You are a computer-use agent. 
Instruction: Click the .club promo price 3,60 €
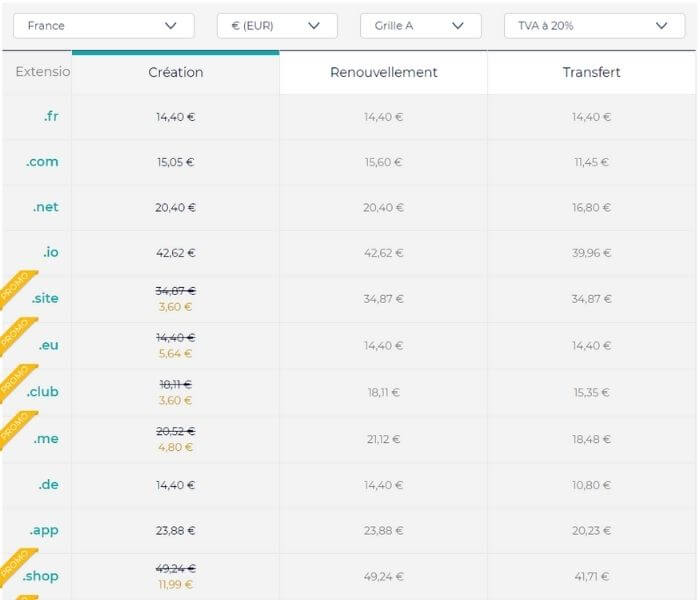coord(175,400)
